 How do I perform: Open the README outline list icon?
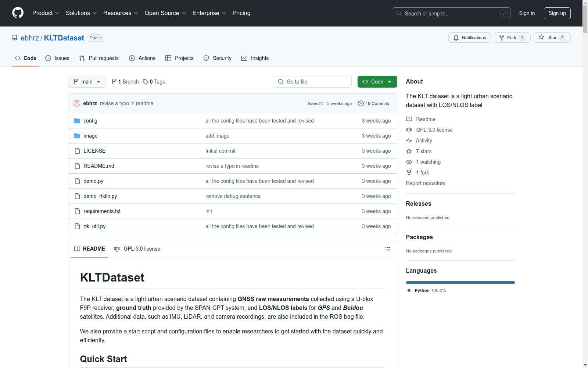[387, 249]
